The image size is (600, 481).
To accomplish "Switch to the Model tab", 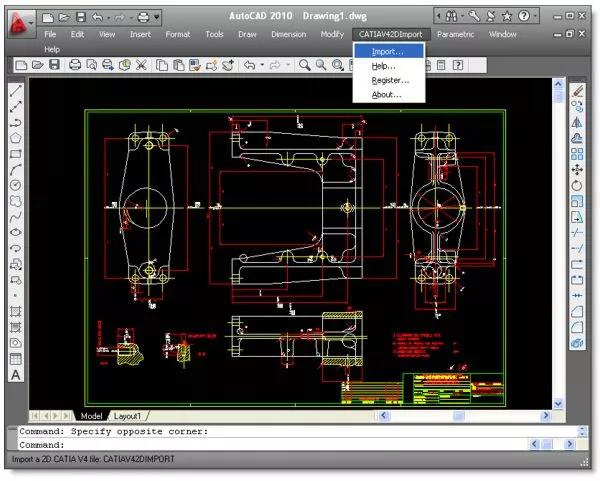I will 91,416.
